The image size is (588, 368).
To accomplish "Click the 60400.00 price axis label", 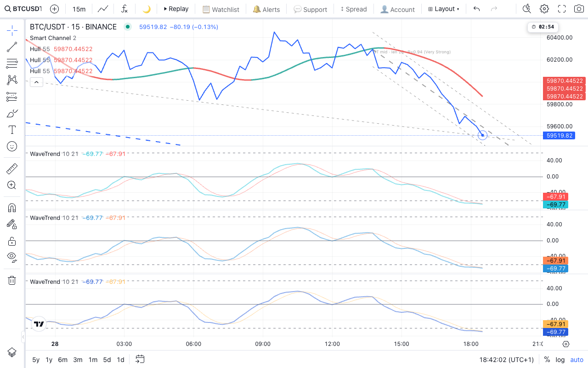I will click(560, 37).
